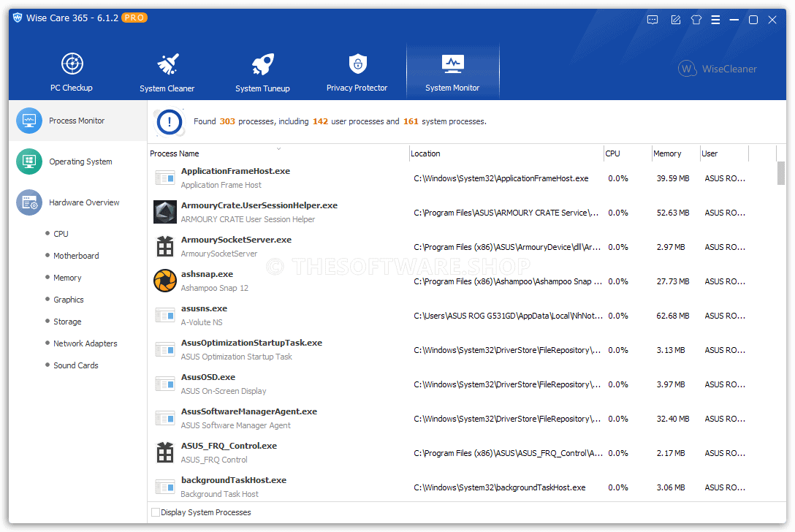Open Network Adapters hardware details

tap(85, 343)
